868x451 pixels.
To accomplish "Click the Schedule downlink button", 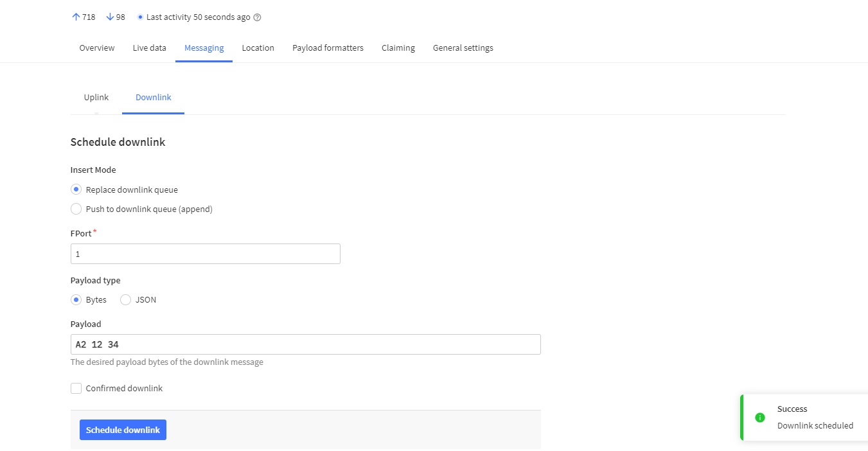I will [123, 430].
